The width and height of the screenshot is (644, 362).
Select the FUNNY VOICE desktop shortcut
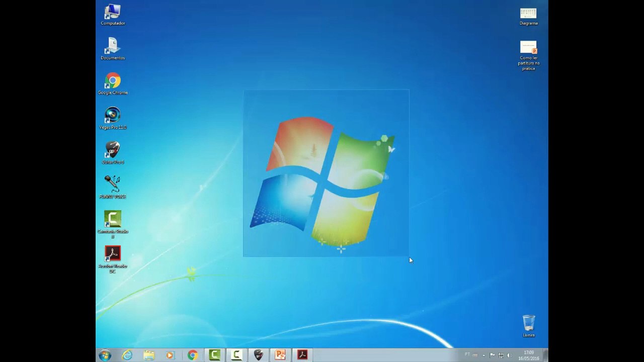(113, 188)
